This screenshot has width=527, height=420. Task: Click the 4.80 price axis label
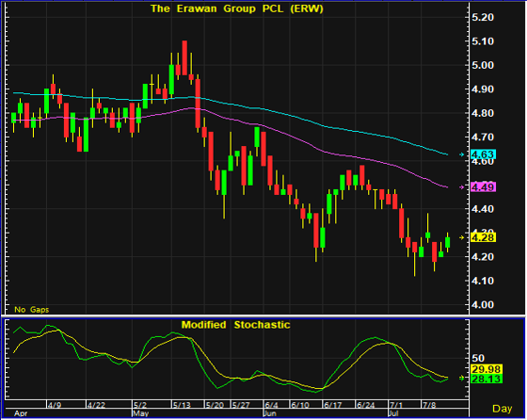pyautogui.click(x=483, y=113)
